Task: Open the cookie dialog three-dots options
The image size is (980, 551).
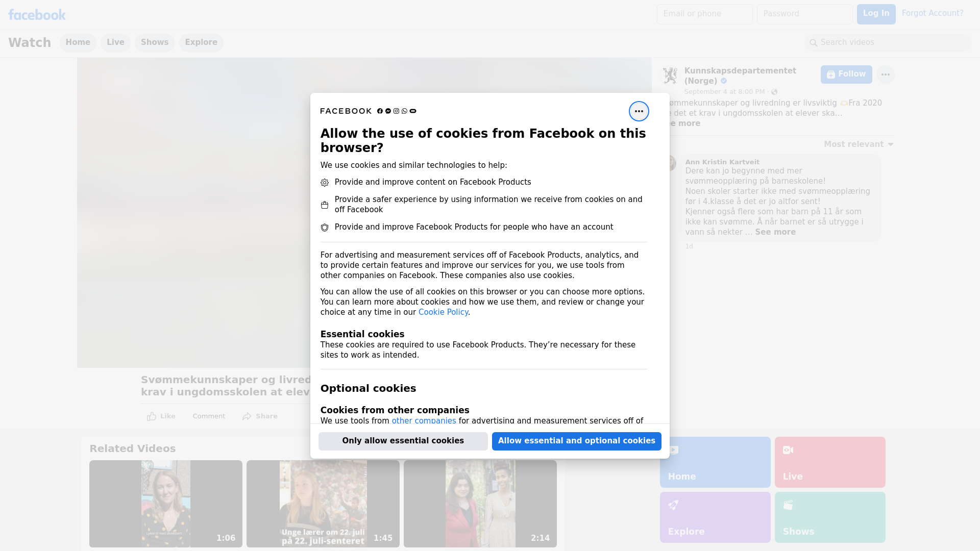Action: click(x=639, y=111)
